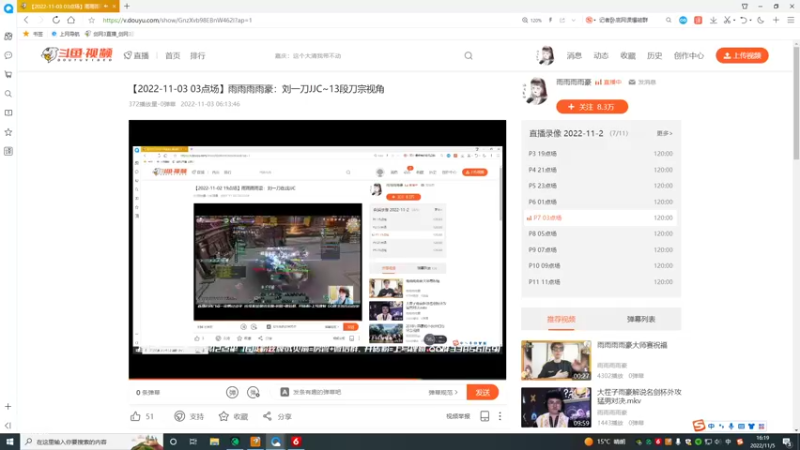Click the browser refresh icon
The width and height of the screenshot is (800, 450).
tap(56, 20)
